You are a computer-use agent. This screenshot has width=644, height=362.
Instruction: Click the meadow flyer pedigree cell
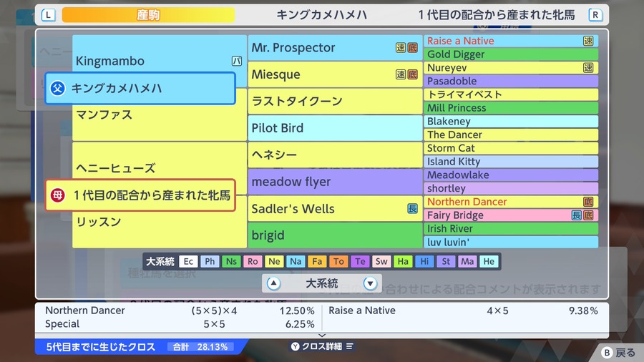(x=335, y=182)
